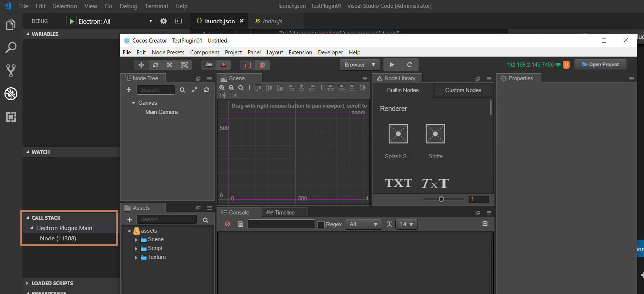Click the green Start Debugging arrow
644x294 pixels.
pyautogui.click(x=72, y=21)
